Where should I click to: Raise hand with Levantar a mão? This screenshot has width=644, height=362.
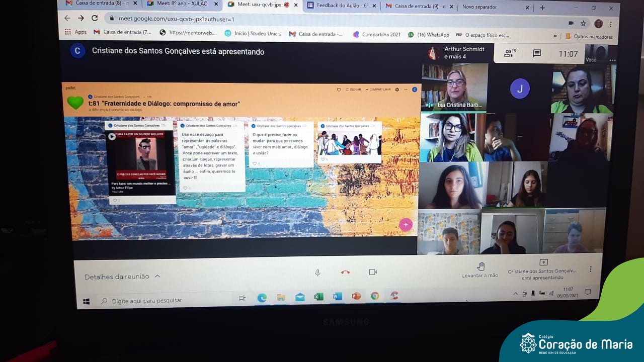[x=480, y=269]
